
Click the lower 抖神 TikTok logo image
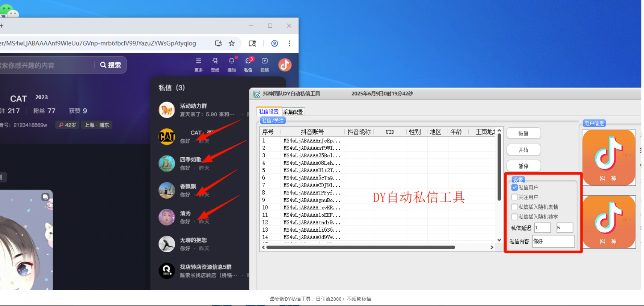pyautogui.click(x=608, y=222)
